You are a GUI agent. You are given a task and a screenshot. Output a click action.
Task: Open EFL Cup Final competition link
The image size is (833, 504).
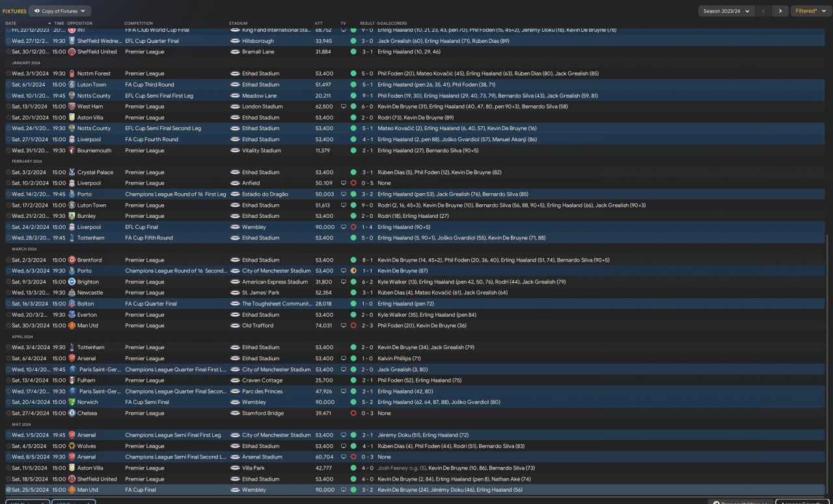tap(144, 227)
